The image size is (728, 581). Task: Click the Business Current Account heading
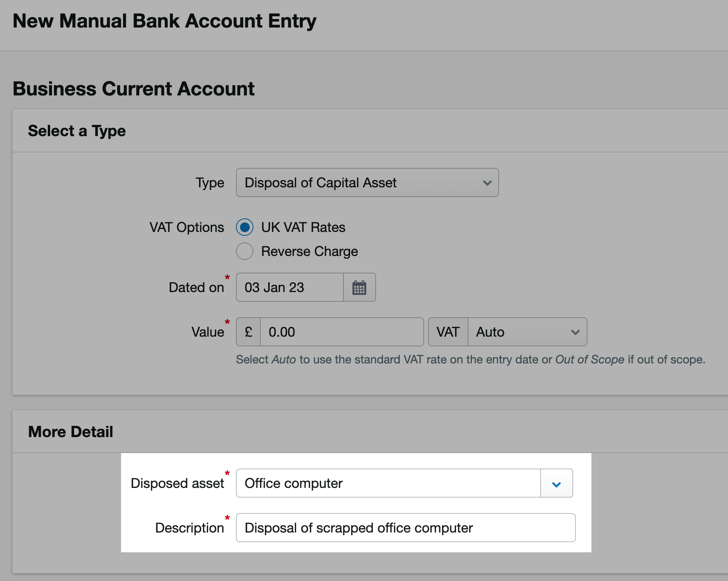point(133,88)
